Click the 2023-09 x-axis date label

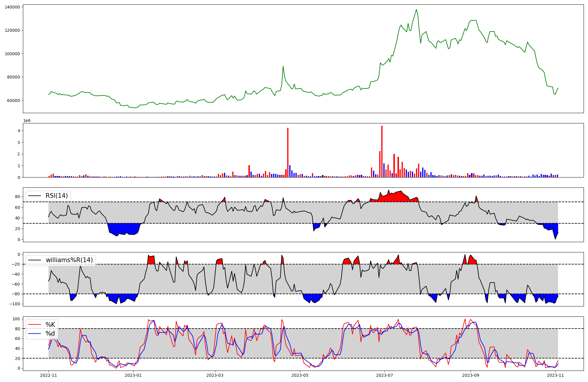(471, 375)
